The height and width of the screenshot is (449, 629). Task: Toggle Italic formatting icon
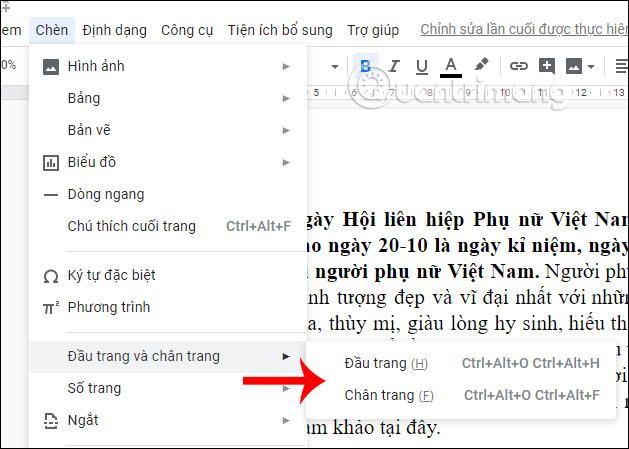pyautogui.click(x=394, y=66)
